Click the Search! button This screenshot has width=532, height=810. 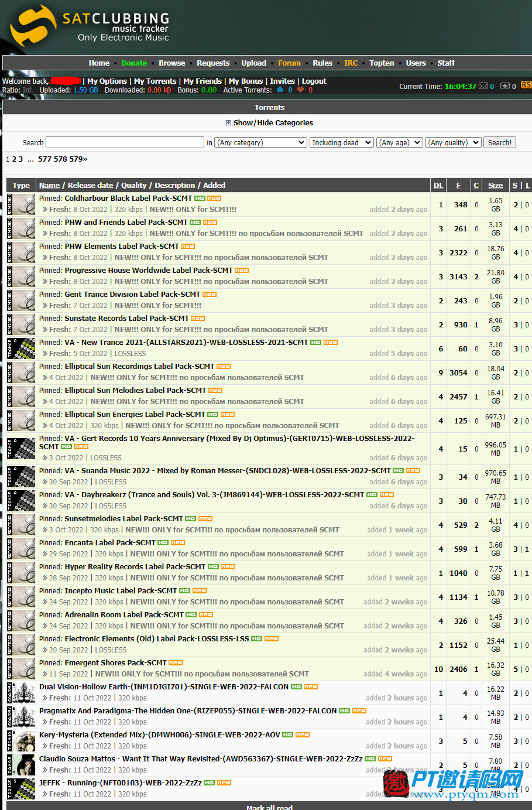pyautogui.click(x=500, y=142)
